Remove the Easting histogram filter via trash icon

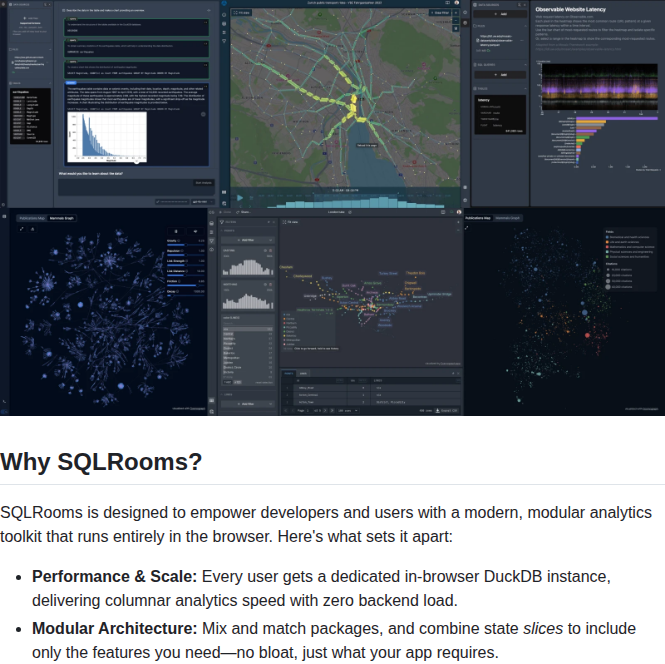click(270, 250)
